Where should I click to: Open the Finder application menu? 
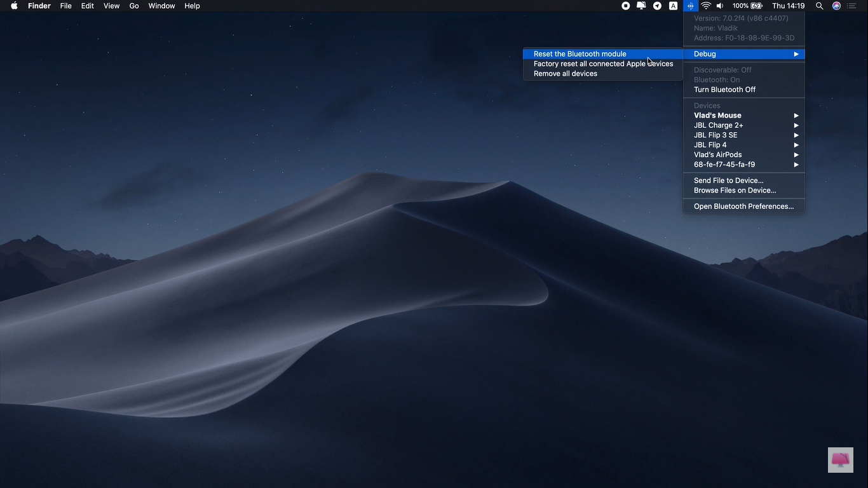pos(39,6)
